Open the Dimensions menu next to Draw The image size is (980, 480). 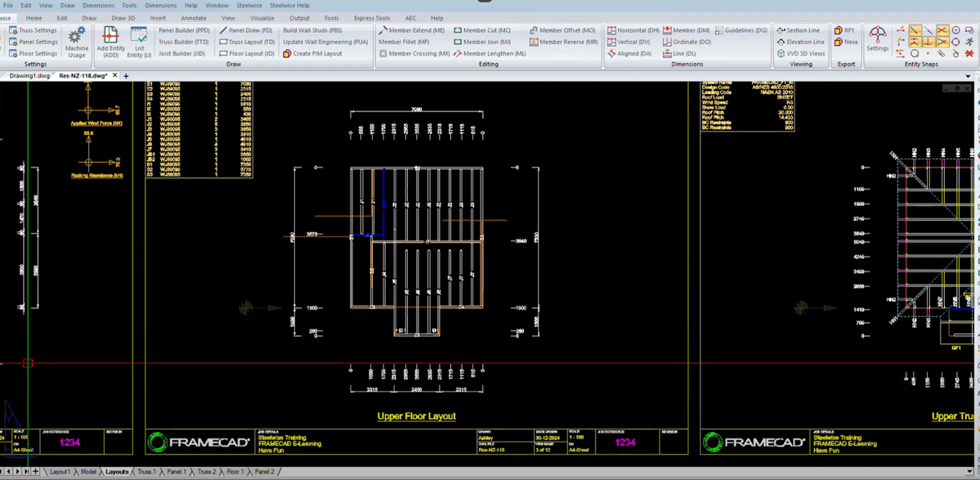click(98, 6)
